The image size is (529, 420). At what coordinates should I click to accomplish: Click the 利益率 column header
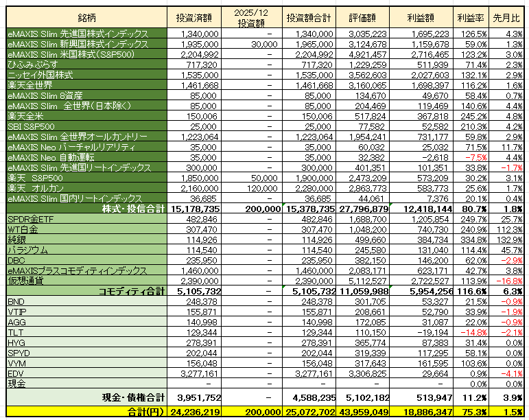(x=471, y=14)
